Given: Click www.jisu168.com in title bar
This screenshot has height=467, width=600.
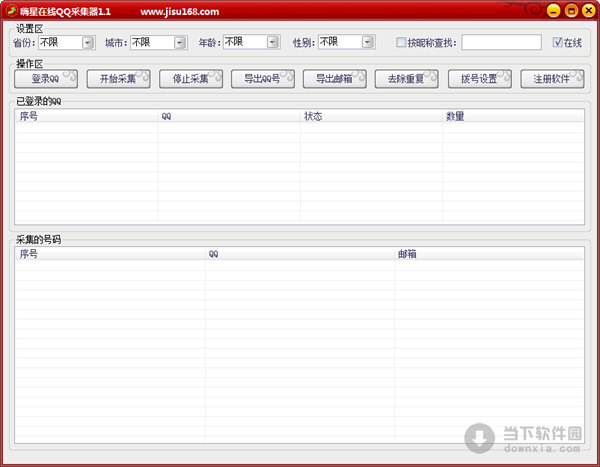Looking at the screenshot, I should 179,11.
